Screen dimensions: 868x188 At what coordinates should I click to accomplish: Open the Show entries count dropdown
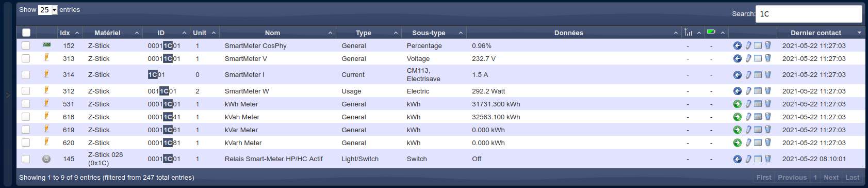pyautogui.click(x=47, y=10)
